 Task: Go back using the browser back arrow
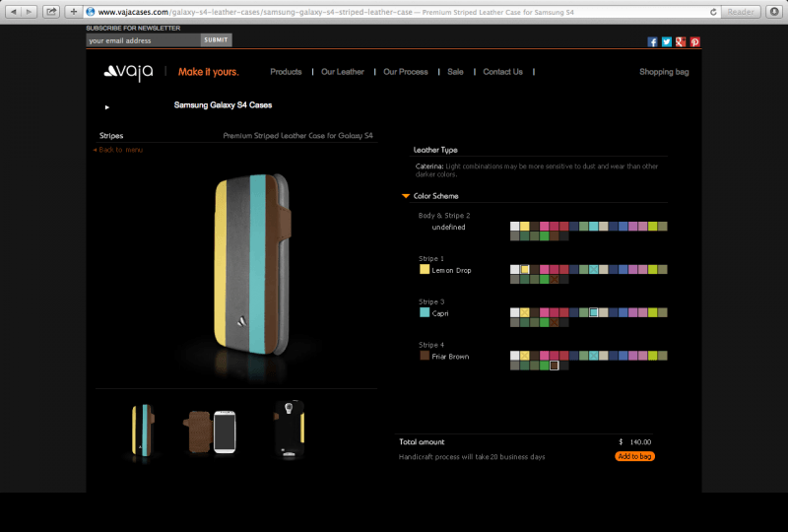click(14, 12)
